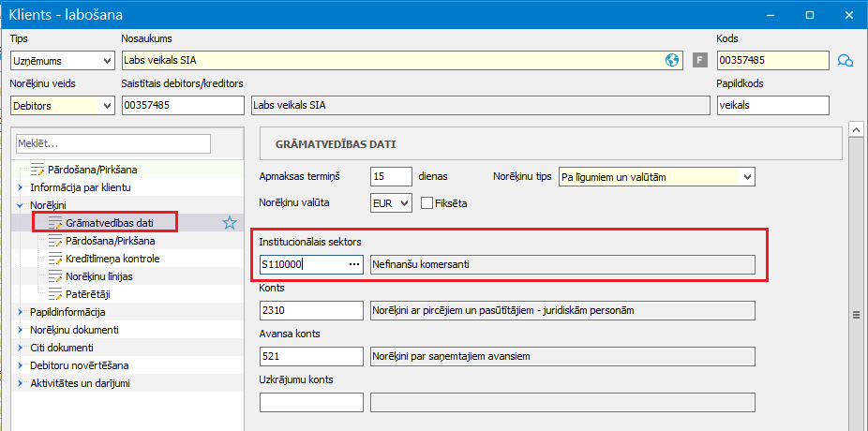Click the ellipsis button in Institucionālais sektors
The image size is (868, 431).
pyautogui.click(x=354, y=264)
